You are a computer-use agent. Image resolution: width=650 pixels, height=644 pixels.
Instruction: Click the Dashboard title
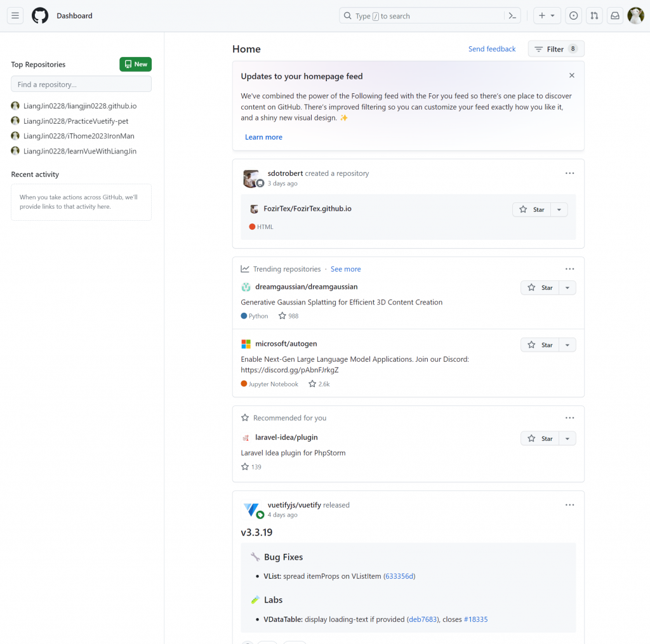coord(75,16)
